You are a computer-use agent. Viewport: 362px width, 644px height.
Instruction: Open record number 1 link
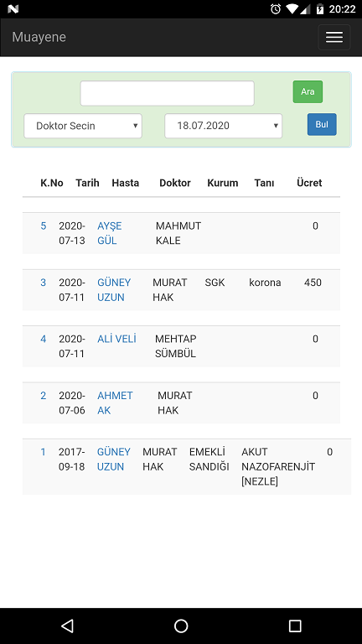pyautogui.click(x=43, y=452)
